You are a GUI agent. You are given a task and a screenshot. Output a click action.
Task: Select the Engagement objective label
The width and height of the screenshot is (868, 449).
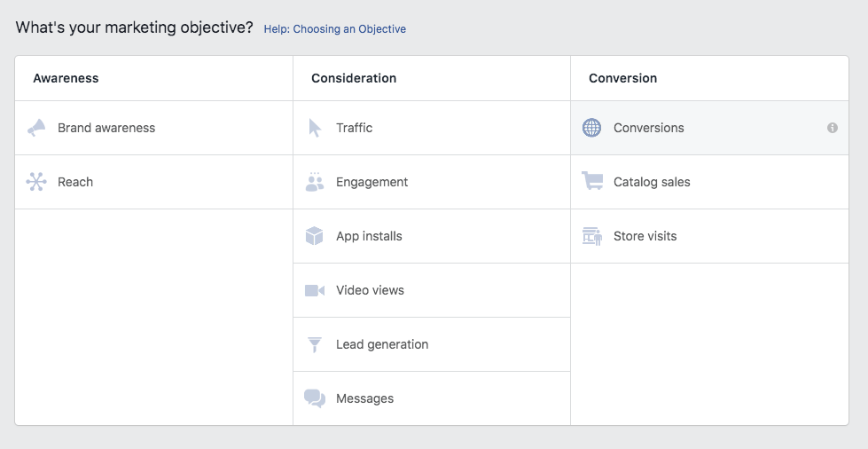point(371,182)
